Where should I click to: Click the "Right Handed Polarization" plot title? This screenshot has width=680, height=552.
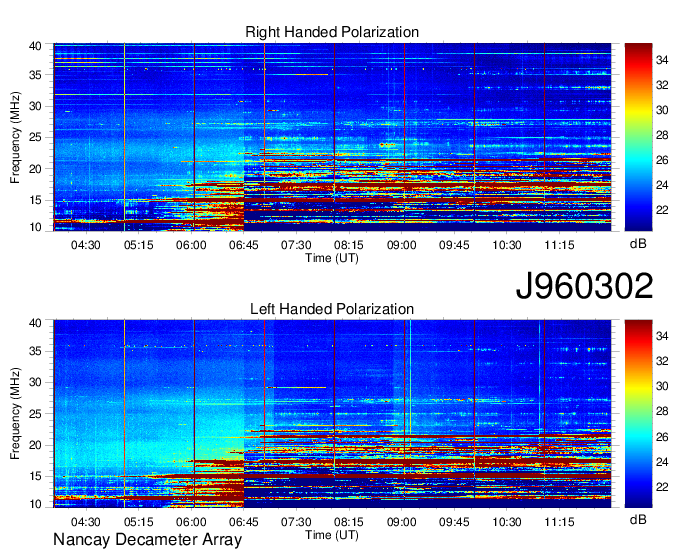332,32
